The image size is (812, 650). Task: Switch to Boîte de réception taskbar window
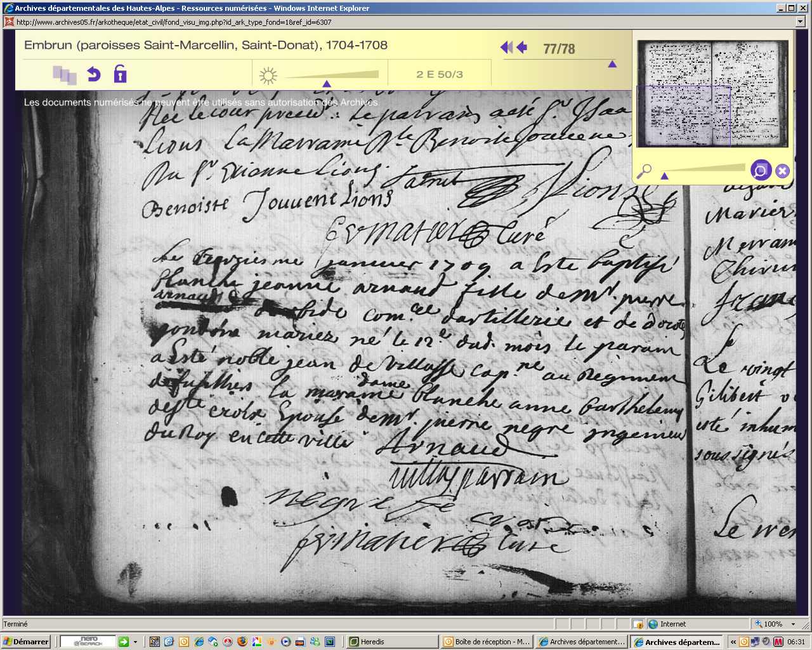pos(486,642)
